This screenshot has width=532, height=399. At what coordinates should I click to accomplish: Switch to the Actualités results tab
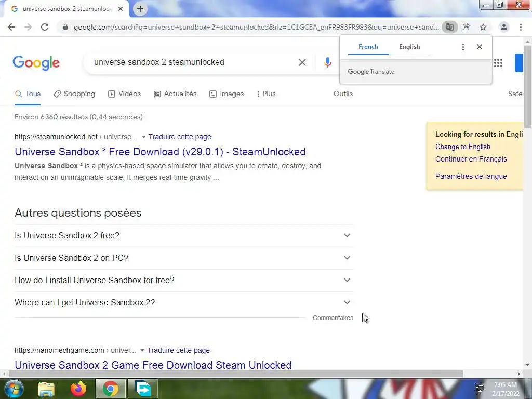(x=175, y=94)
